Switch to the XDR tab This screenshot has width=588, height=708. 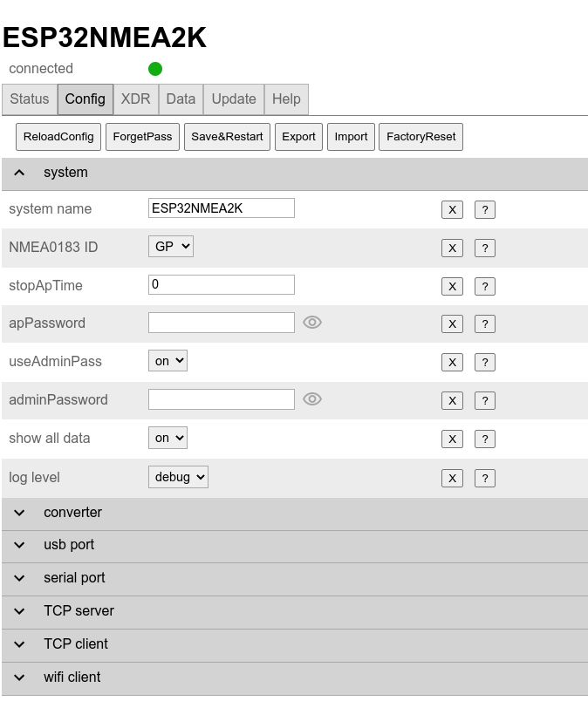[x=135, y=99]
